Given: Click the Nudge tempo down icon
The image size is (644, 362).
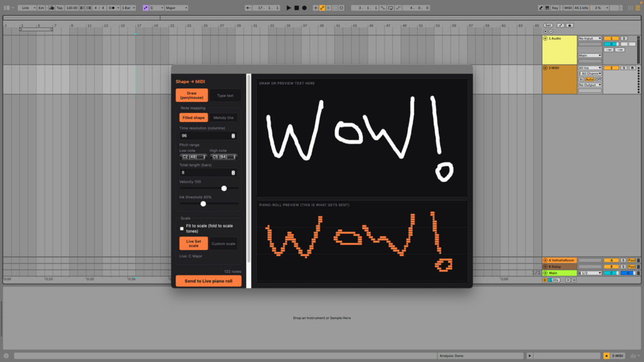Looking at the screenshot, I should [x=82, y=8].
